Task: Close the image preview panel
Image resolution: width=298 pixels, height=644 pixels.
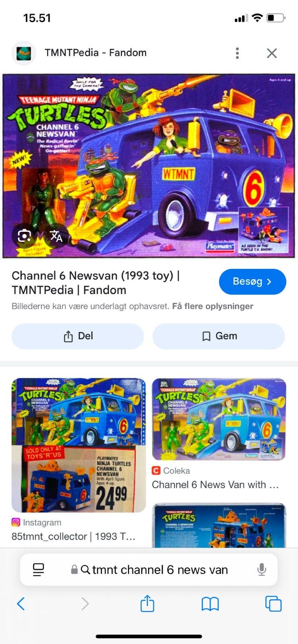Action: click(272, 53)
